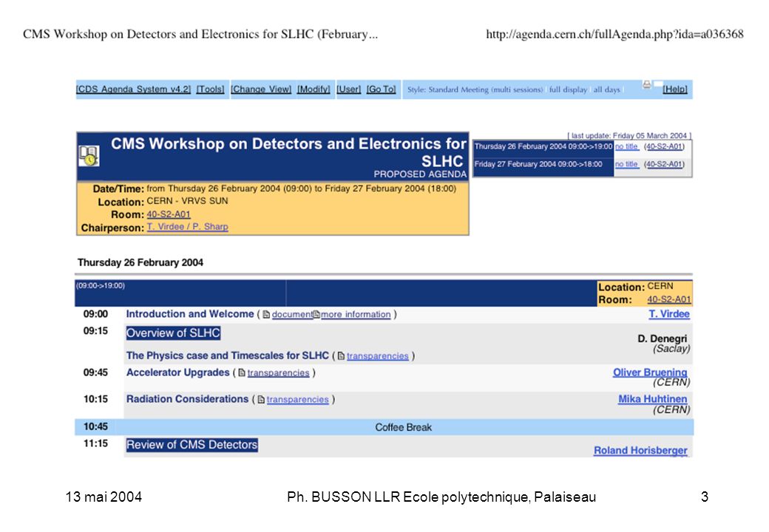Open 'no title' link for Friday 27 February

[x=627, y=164]
